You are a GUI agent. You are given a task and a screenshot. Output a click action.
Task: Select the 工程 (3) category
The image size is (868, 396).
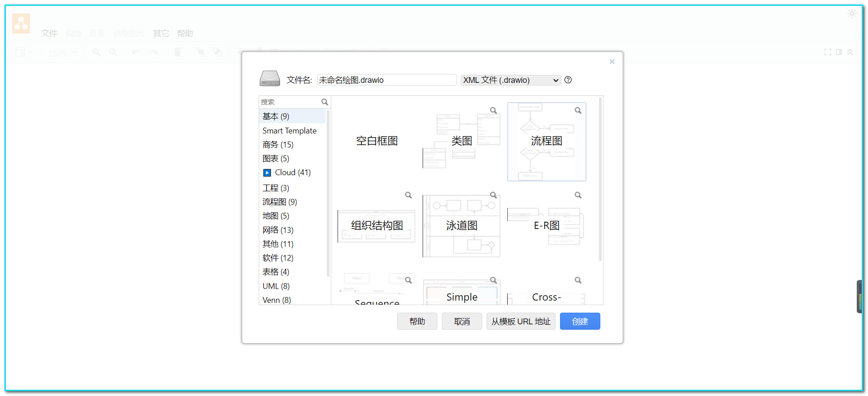292,188
